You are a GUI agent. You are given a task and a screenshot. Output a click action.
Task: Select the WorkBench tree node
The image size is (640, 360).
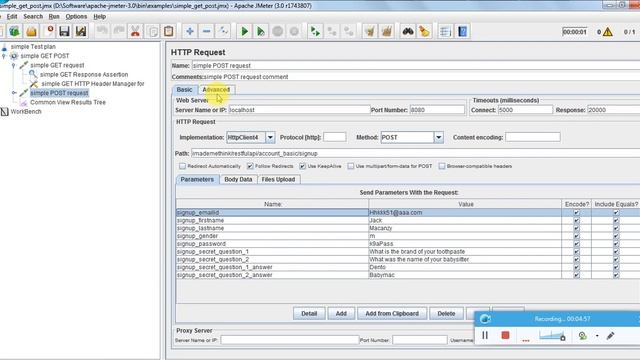click(x=26, y=112)
